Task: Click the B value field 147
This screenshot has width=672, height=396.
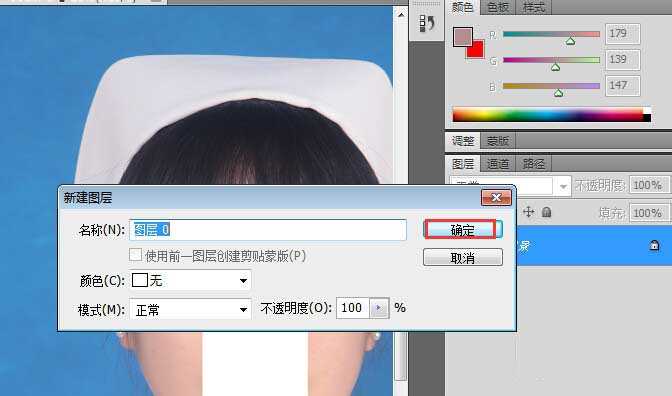Action: 622,85
